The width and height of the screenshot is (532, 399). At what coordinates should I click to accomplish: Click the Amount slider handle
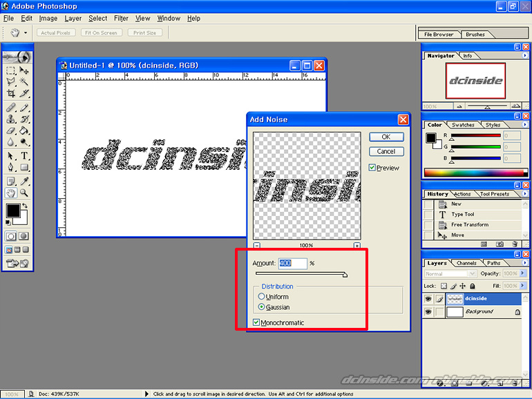point(345,275)
